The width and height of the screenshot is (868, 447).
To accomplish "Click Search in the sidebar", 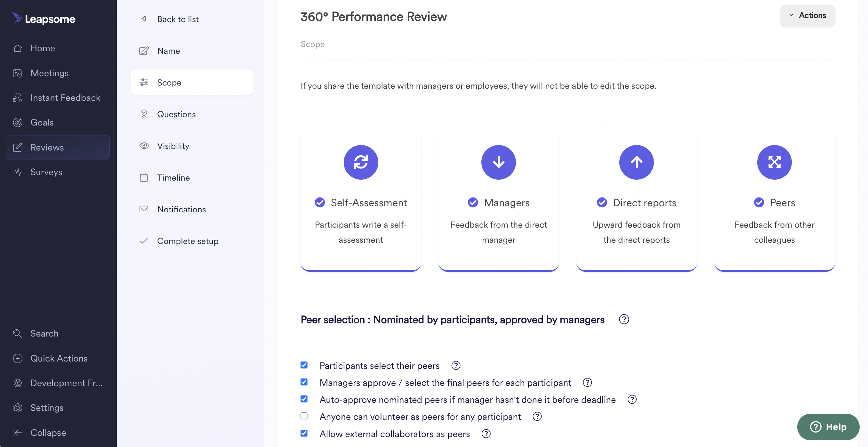I will point(44,333).
